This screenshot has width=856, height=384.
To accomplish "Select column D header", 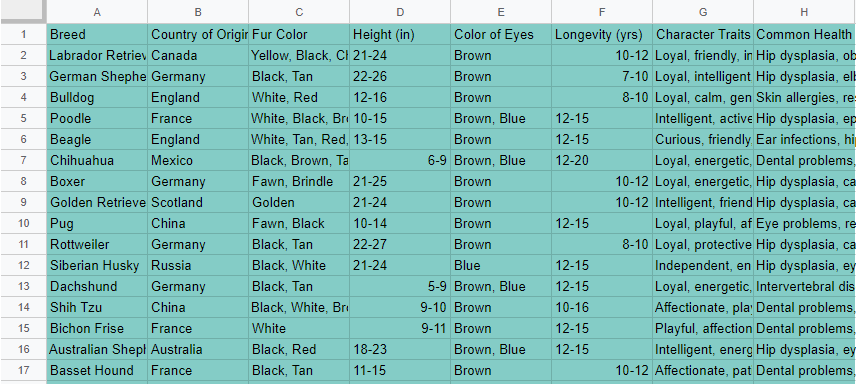I will (400, 11).
